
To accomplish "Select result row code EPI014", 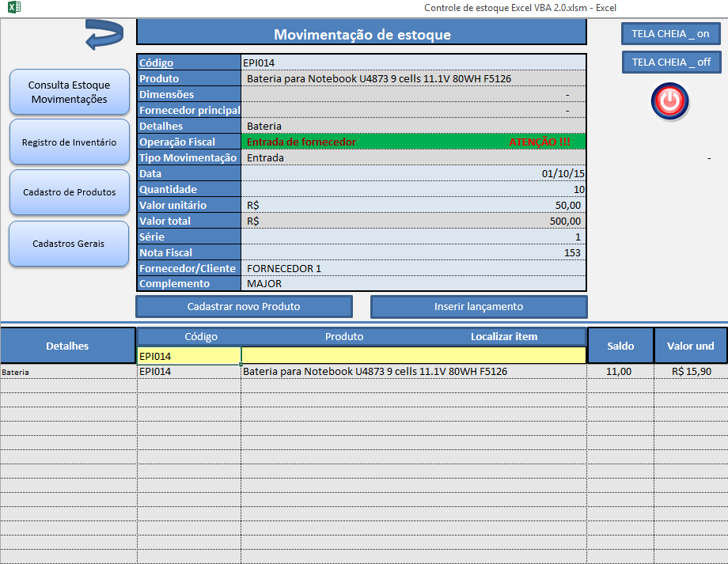I will click(189, 371).
